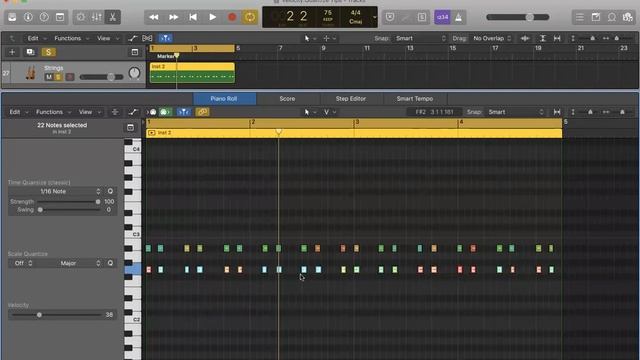Click the duplicate track button

[x=30, y=52]
